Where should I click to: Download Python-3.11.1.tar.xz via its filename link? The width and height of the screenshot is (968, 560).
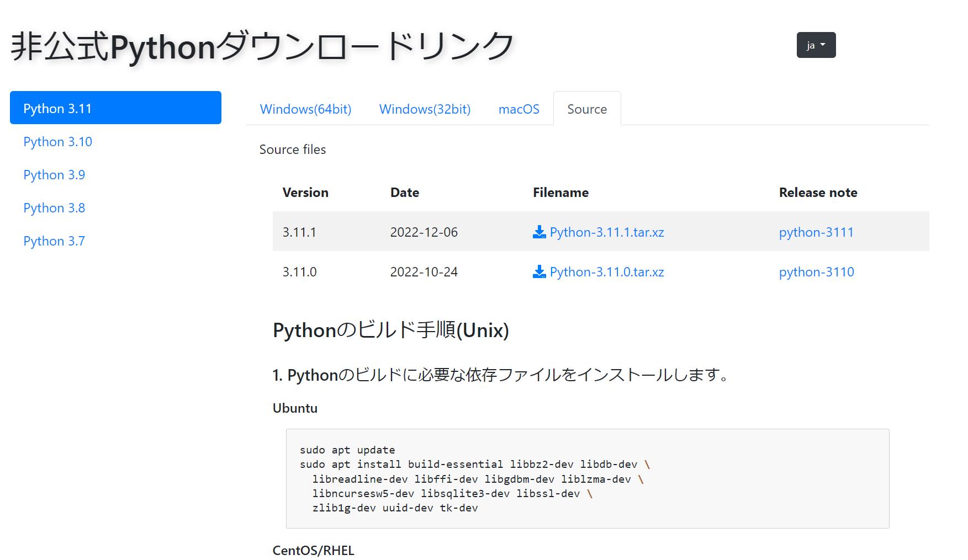[606, 232]
